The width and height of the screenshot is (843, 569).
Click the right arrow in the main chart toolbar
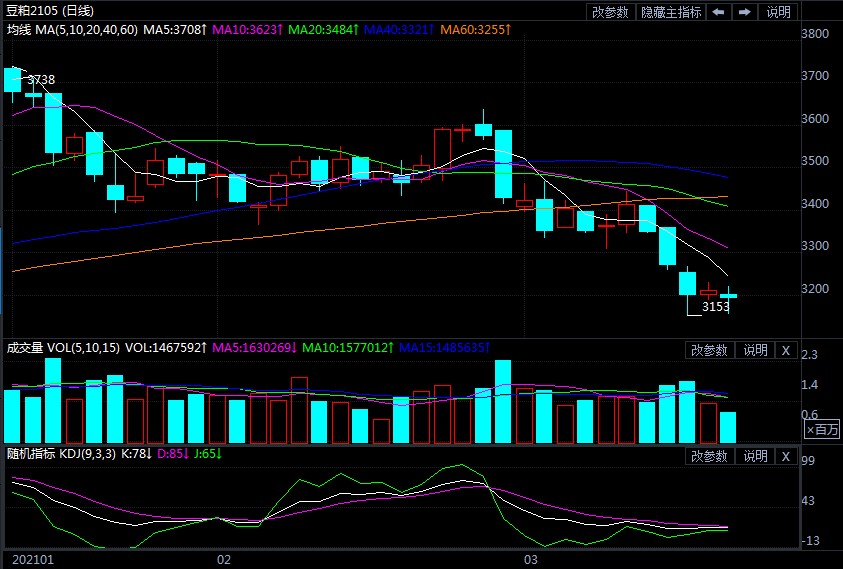(x=745, y=12)
